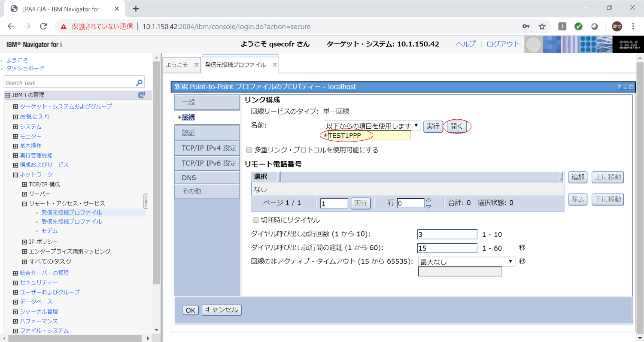This screenshot has width=644, height=342.
Task: Open the 認証 tab
Action: click(207, 133)
